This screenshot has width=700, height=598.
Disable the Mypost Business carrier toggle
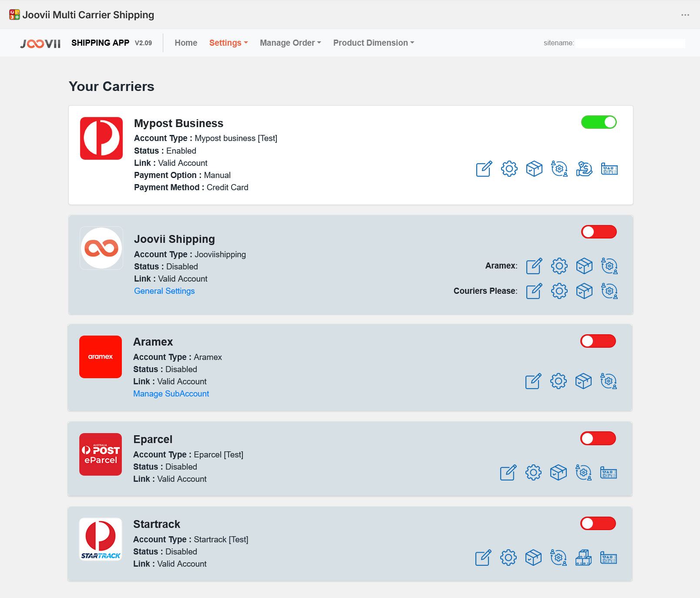(599, 122)
